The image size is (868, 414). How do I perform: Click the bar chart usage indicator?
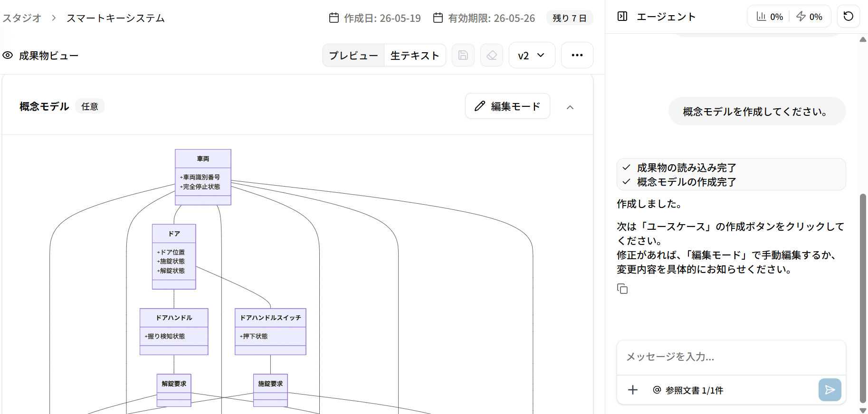coord(770,17)
